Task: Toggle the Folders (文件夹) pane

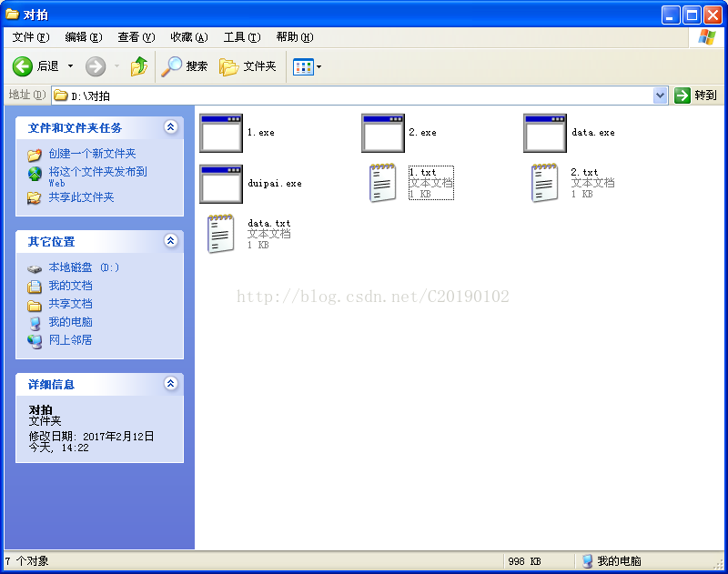Action: click(x=248, y=66)
